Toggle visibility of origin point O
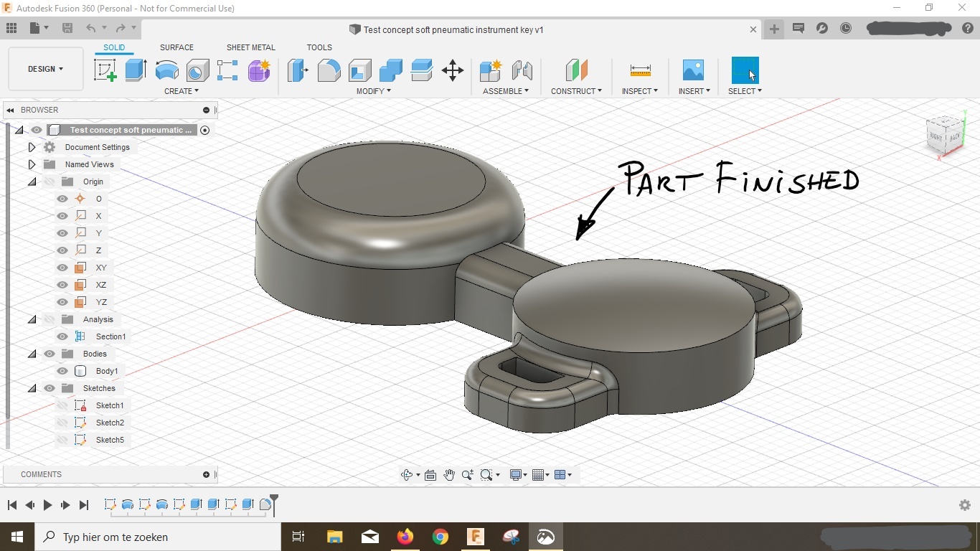Image resolution: width=980 pixels, height=551 pixels. pyautogui.click(x=62, y=199)
